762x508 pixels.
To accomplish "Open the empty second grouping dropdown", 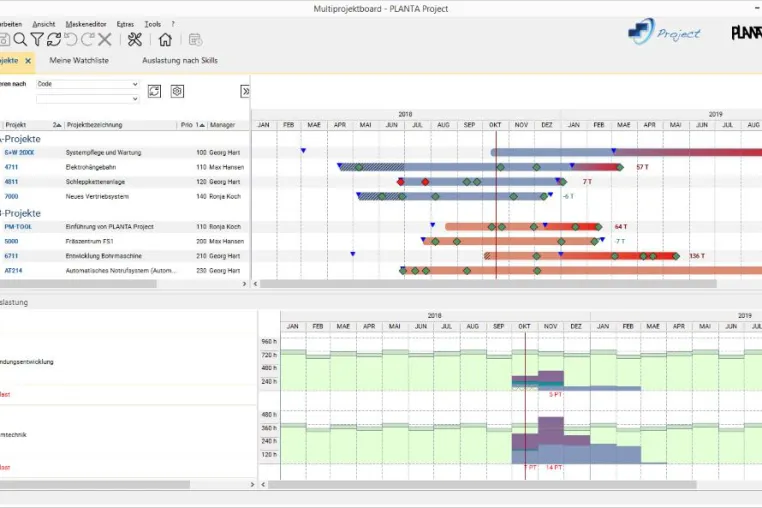I will click(87, 99).
